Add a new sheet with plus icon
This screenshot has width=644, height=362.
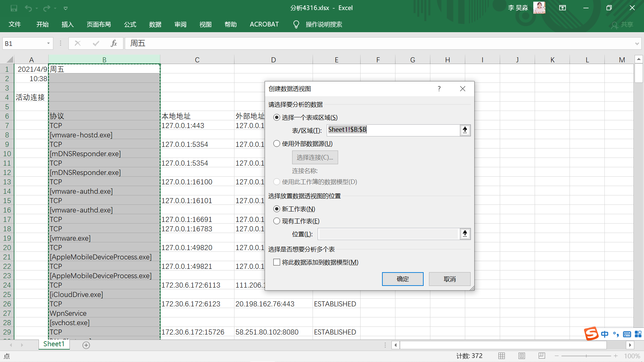click(x=86, y=345)
